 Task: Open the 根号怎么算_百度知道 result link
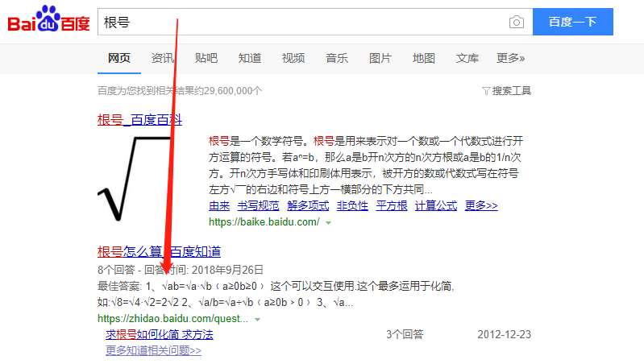click(x=159, y=251)
